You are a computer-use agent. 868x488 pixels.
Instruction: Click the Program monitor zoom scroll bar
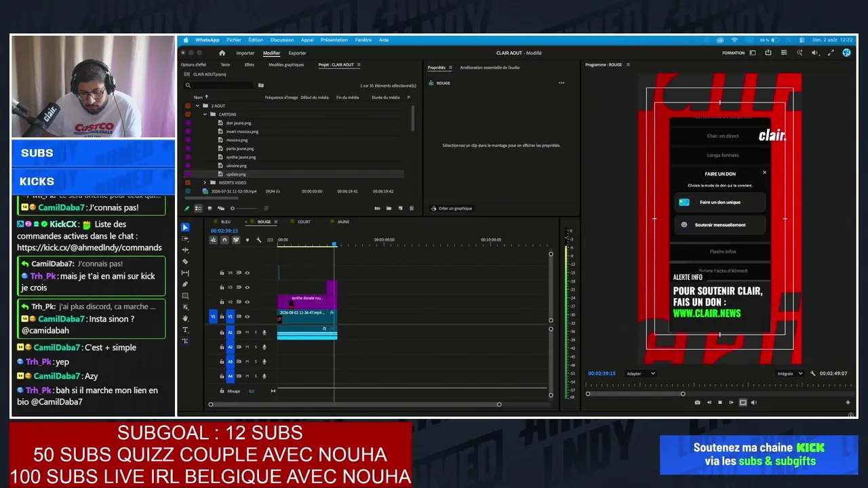coord(635,394)
